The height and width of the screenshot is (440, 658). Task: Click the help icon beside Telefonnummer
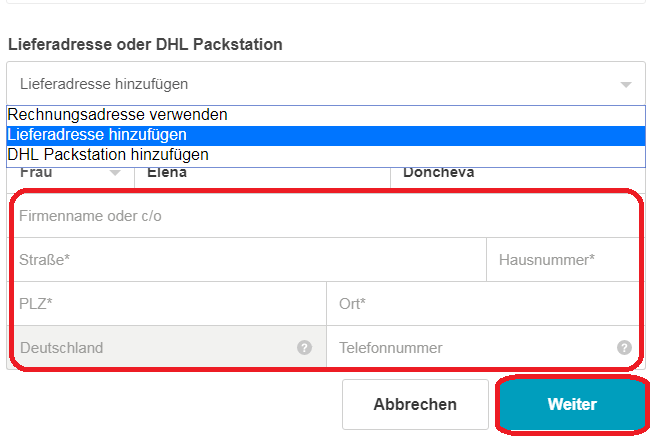click(624, 348)
